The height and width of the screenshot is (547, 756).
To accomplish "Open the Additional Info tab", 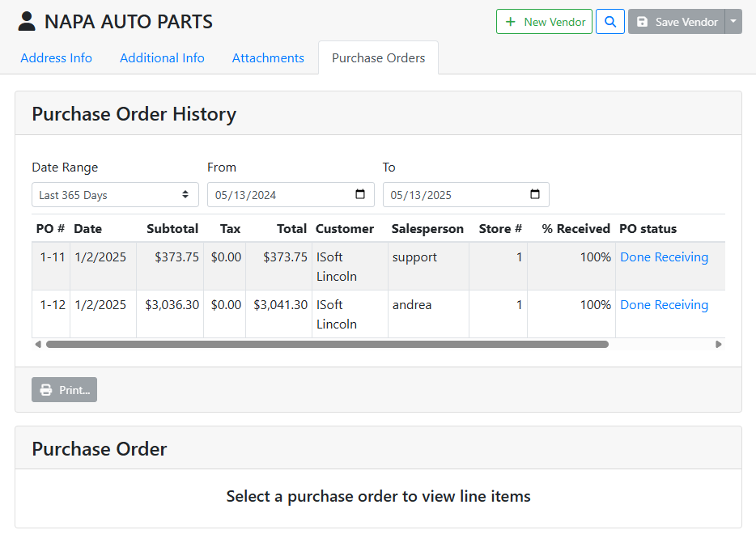I will [x=162, y=58].
